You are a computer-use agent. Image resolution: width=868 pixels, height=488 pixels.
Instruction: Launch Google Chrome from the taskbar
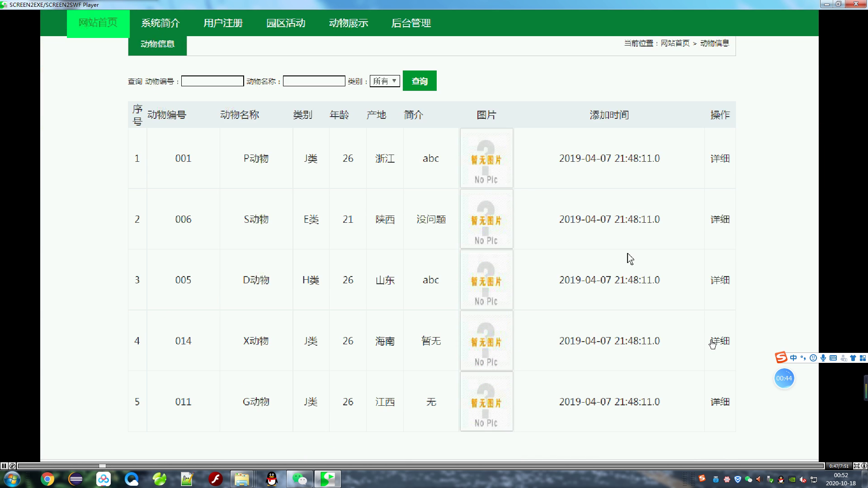point(47,479)
